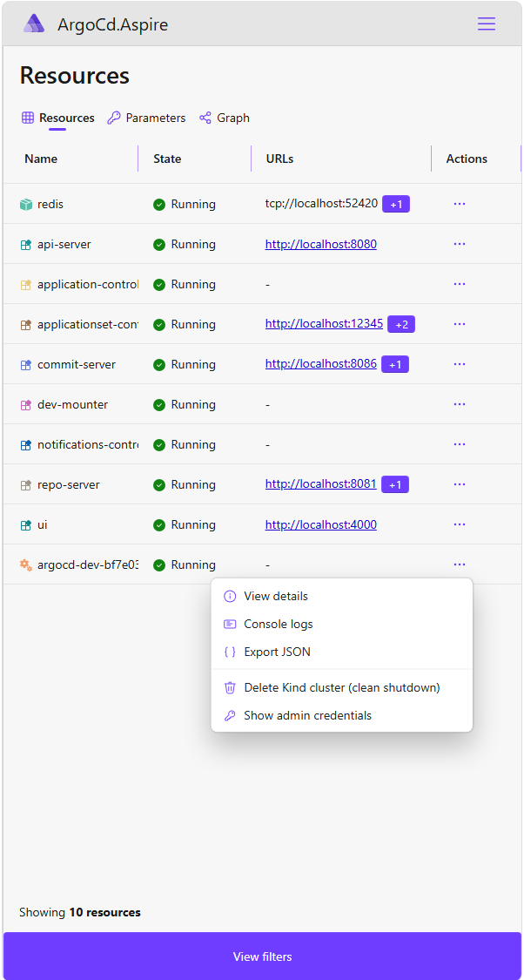Open http://localhost:12345 link
Screen dimensions: 524x980
coord(324,324)
